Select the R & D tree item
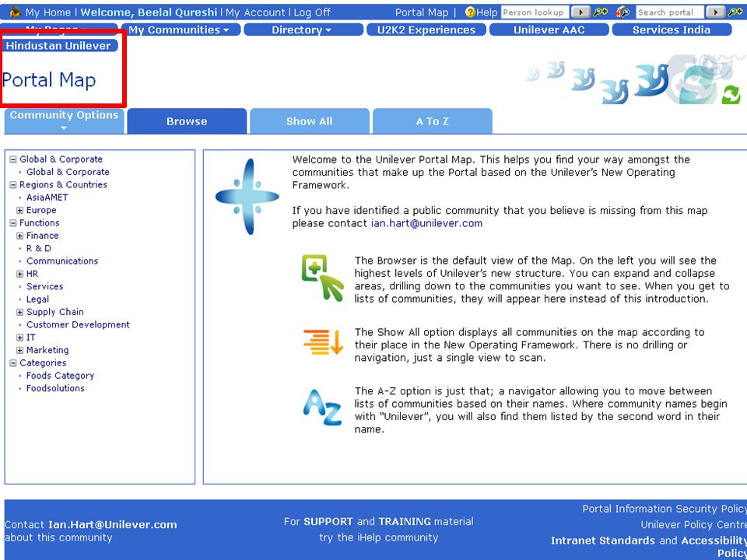747x560 pixels. point(39,249)
